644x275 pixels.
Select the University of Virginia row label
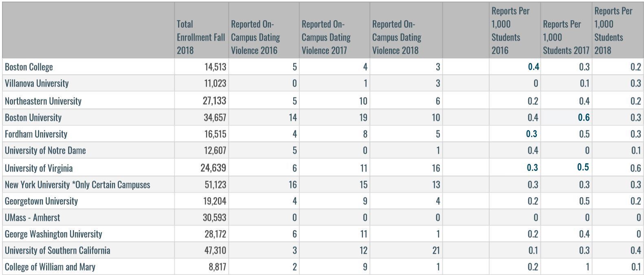pos(39,168)
